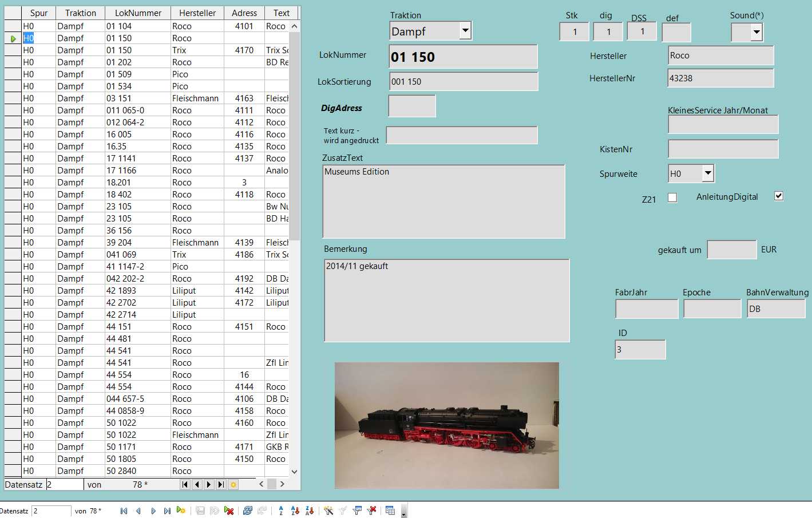Go to last record in bottom toolbar
Image resolution: width=812 pixels, height=518 pixels.
[x=167, y=511]
